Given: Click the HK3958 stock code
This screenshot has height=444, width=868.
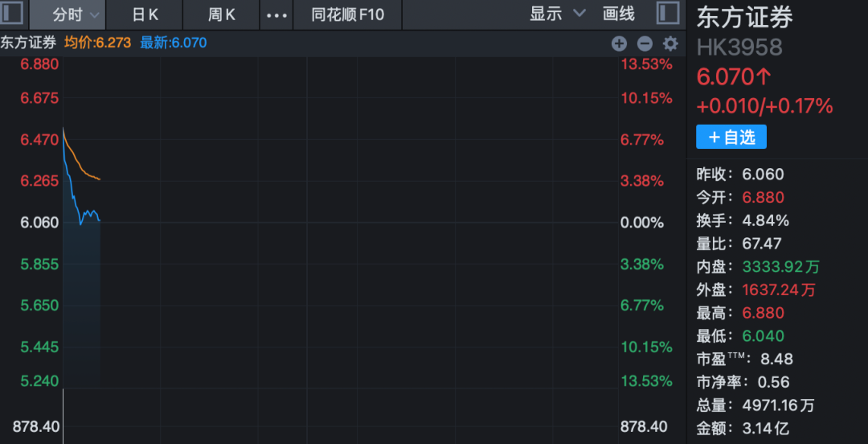Looking at the screenshot, I should (x=739, y=47).
